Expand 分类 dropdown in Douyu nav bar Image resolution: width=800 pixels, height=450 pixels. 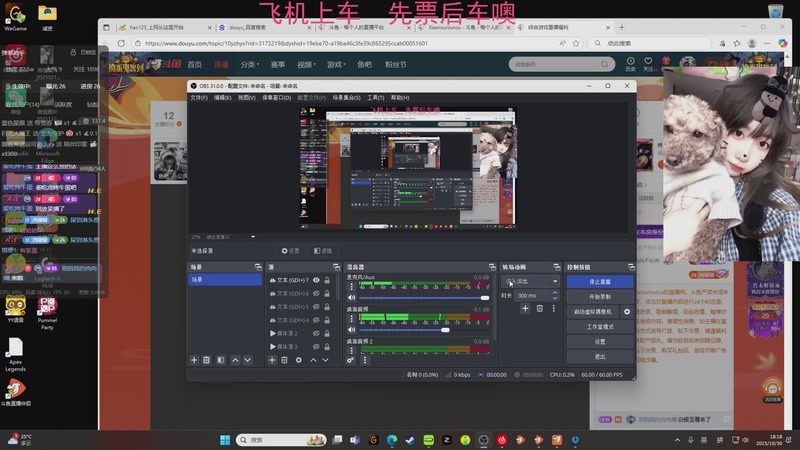250,64
